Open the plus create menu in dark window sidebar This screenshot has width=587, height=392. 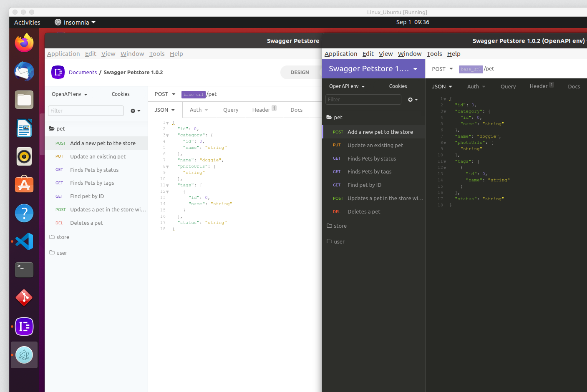click(413, 100)
